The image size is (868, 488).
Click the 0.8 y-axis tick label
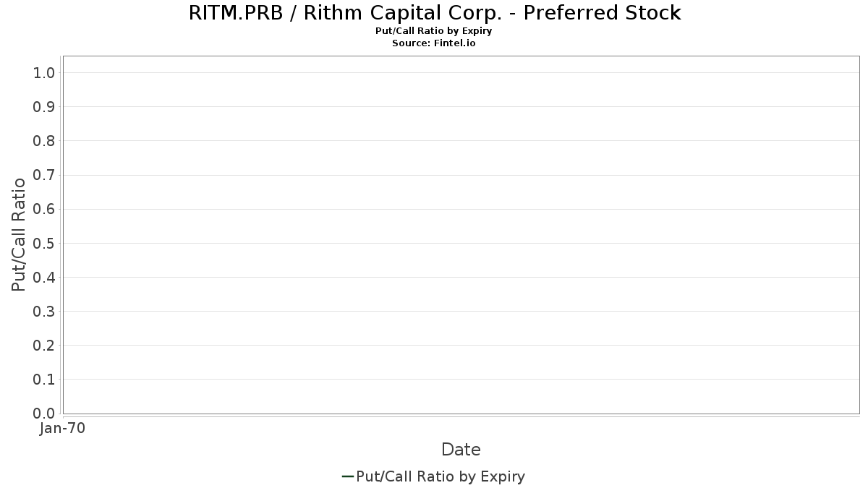(x=44, y=141)
